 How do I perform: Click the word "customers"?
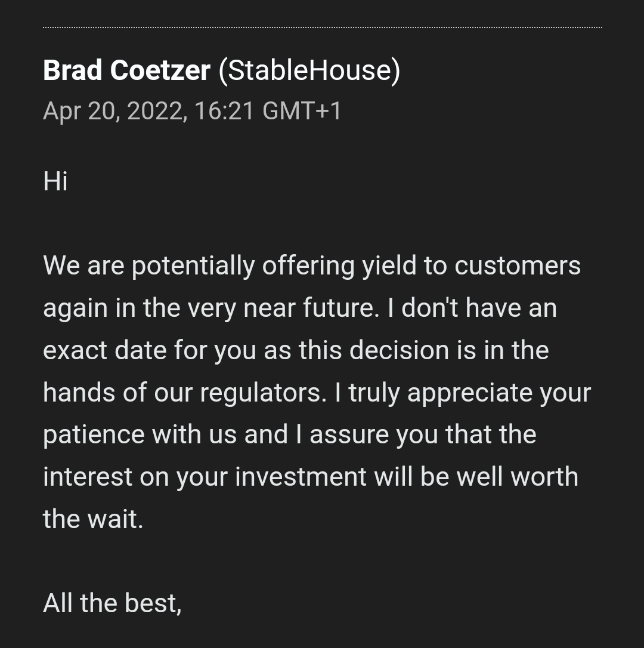click(518, 266)
